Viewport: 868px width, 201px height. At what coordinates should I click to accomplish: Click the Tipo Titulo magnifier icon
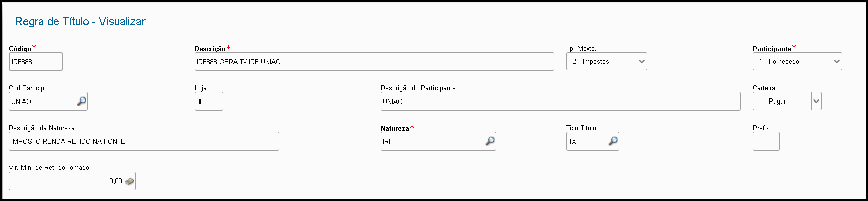613,141
